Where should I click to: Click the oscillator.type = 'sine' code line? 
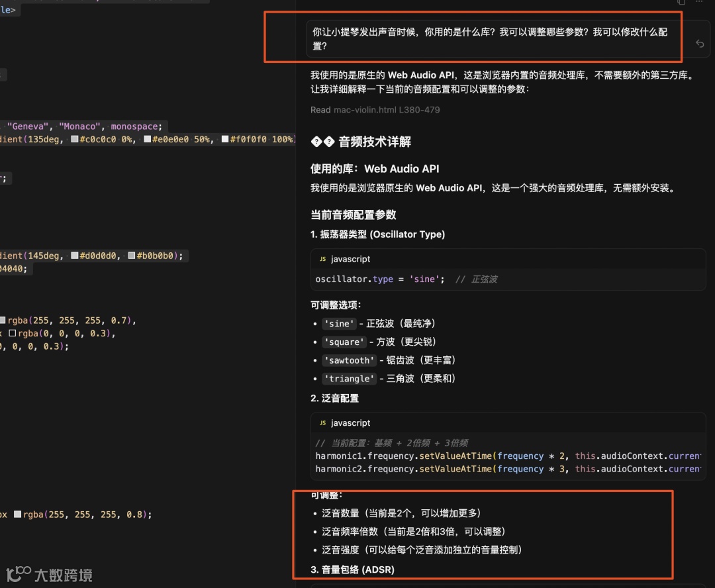380,279
